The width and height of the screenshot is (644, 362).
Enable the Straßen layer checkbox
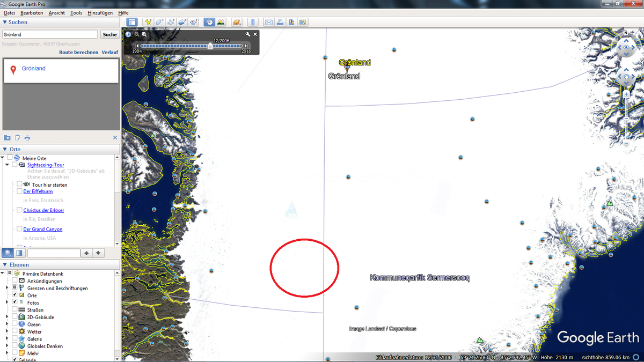15,310
